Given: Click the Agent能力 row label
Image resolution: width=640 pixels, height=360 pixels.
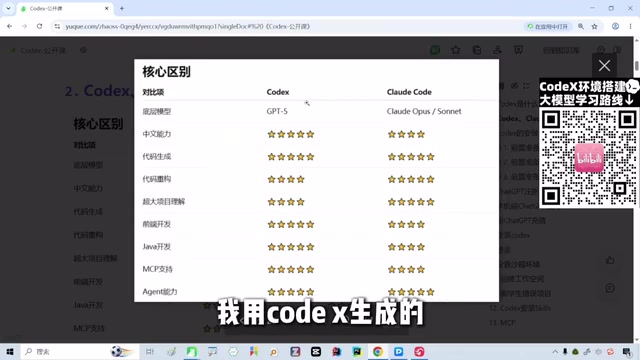Looking at the screenshot, I should click(160, 291).
